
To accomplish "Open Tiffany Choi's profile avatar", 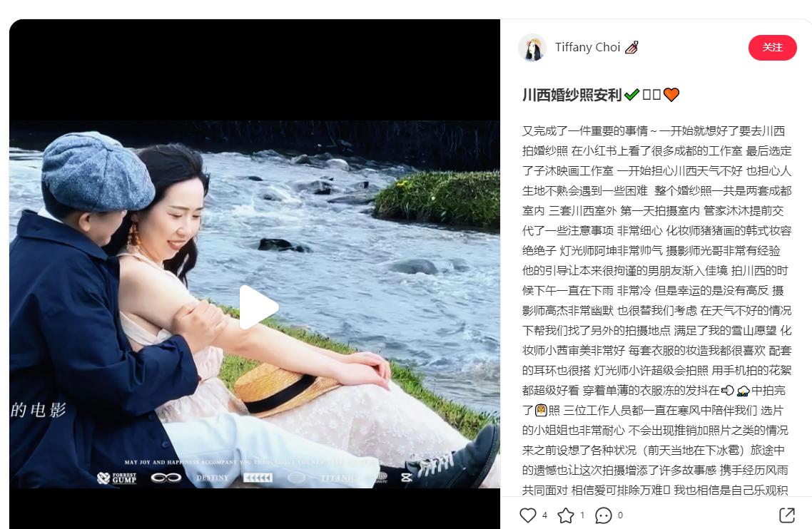I will pos(532,48).
